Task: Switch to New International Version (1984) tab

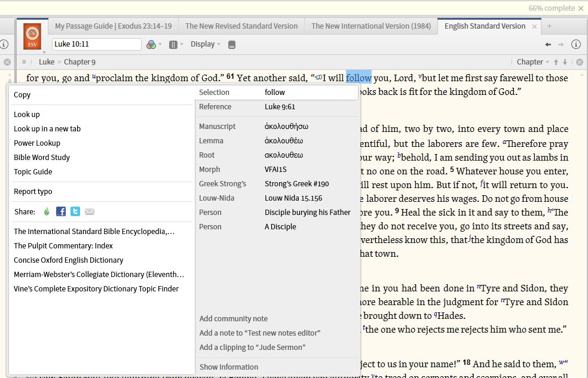Action: coord(371,26)
